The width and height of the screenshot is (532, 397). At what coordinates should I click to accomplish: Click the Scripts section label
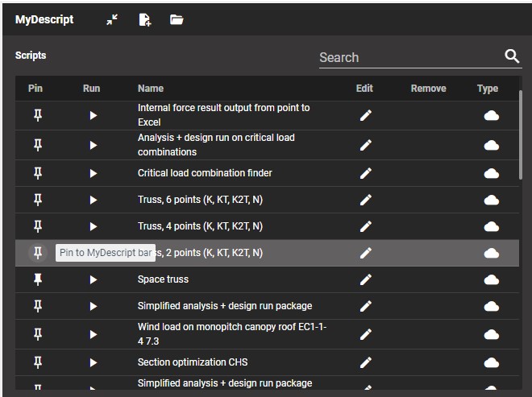(31, 56)
